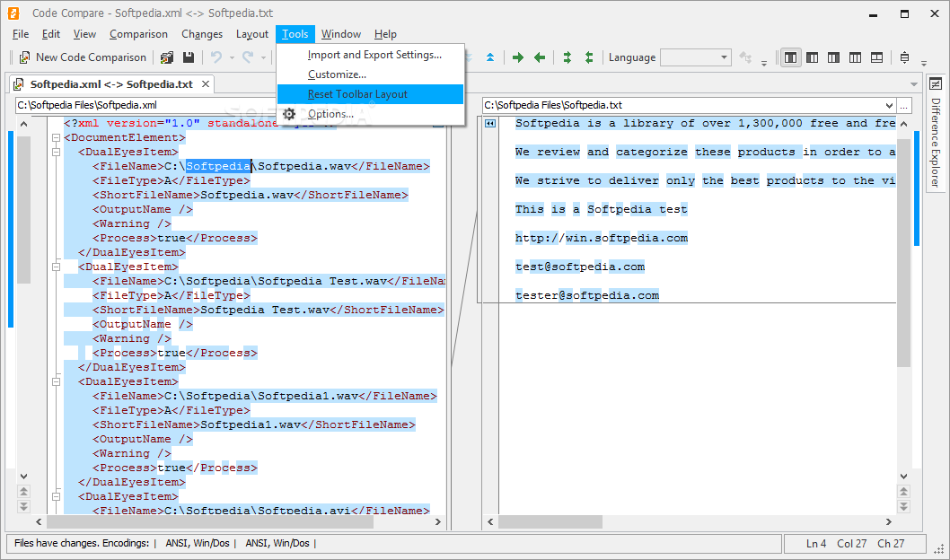
Task: Choose Customize... in Tools menu
Action: [370, 74]
